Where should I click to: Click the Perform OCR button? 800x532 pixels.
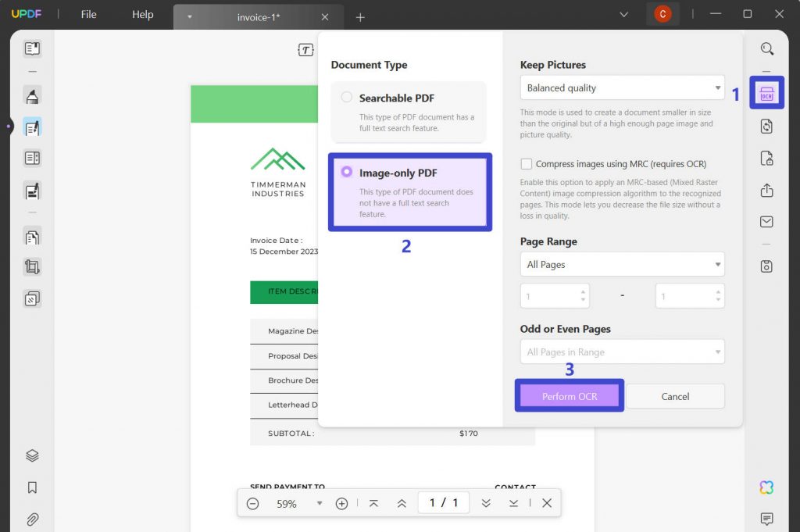pos(569,396)
